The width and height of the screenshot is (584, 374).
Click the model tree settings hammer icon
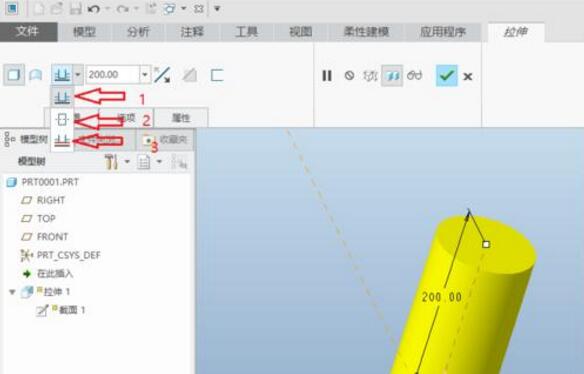(x=111, y=162)
